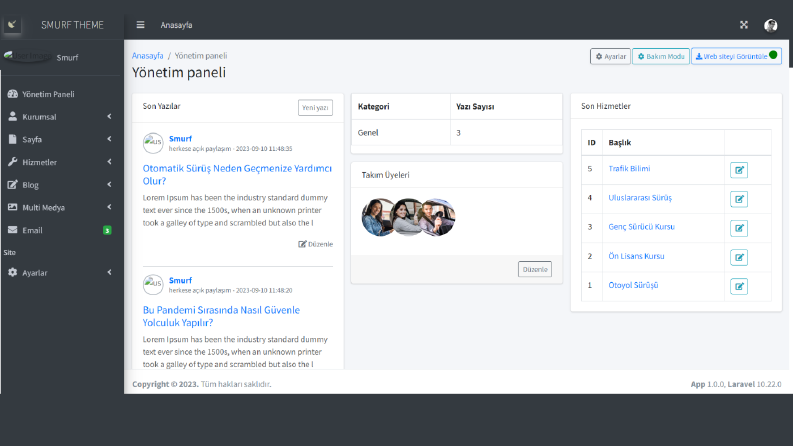Open the Anasayfa breadcrumb link
The image size is (793, 446).
pos(148,56)
